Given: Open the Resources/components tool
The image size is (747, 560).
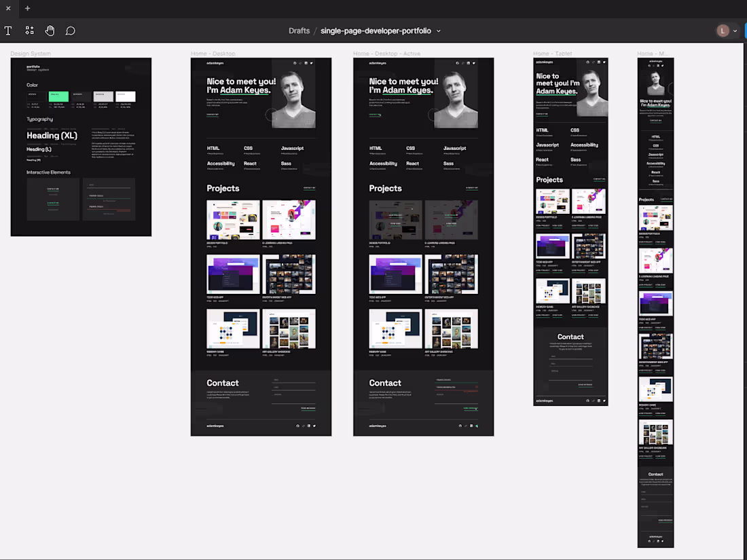Looking at the screenshot, I should pos(29,31).
